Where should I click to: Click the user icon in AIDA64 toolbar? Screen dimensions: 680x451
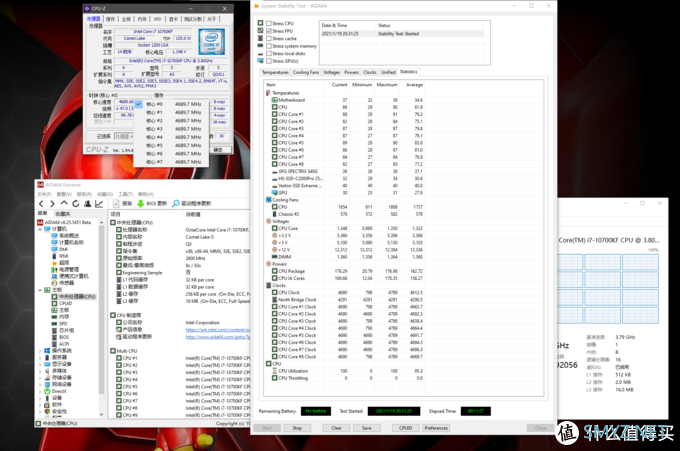pyautogui.click(x=88, y=203)
